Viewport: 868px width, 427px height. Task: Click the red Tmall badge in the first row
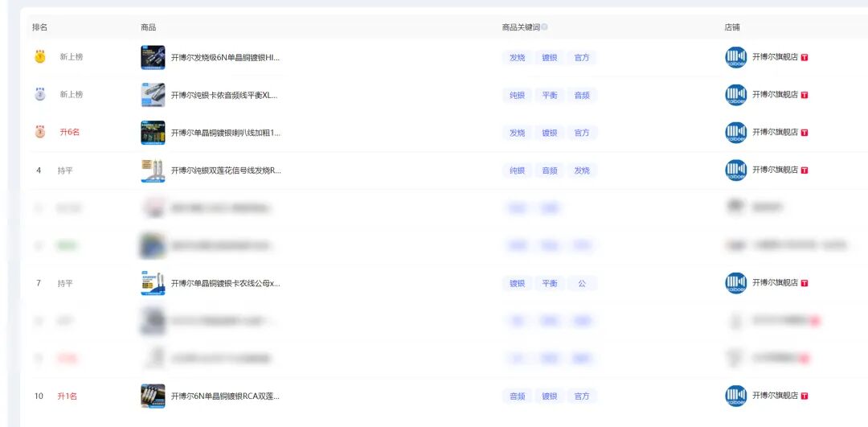pos(805,58)
